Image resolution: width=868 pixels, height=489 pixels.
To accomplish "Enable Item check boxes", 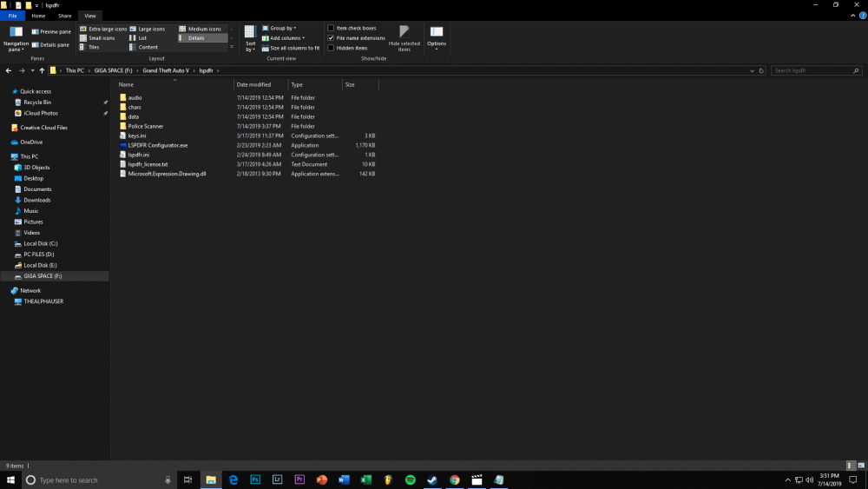I will point(331,29).
